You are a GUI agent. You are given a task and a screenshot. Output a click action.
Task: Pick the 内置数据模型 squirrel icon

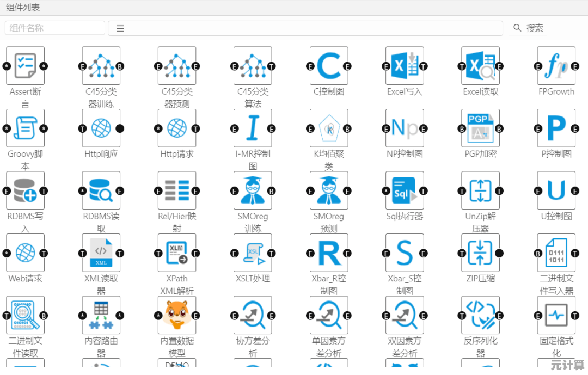point(177,315)
